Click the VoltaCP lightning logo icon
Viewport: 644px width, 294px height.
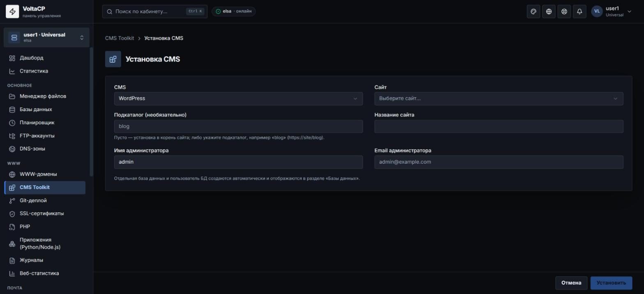pyautogui.click(x=12, y=12)
